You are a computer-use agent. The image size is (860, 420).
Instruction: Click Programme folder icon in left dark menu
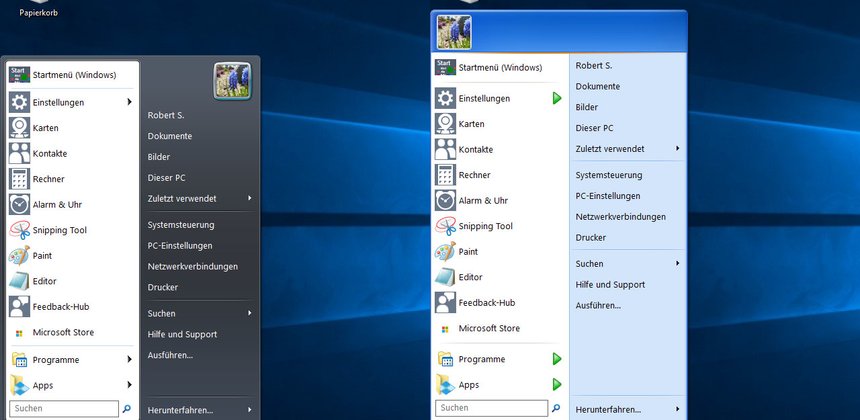[x=19, y=360]
